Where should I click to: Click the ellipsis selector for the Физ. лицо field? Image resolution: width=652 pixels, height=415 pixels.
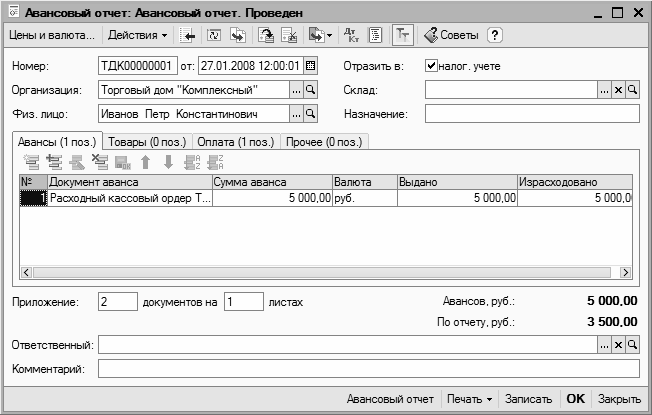[x=296, y=114]
